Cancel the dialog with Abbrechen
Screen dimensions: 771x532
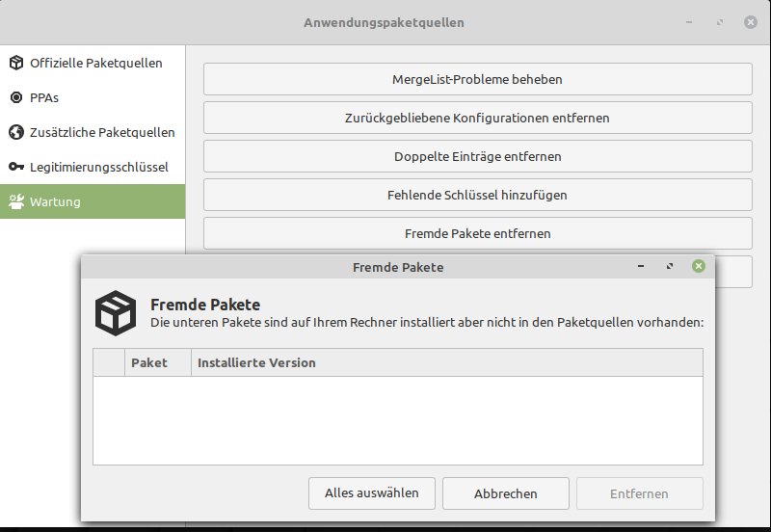pos(505,493)
